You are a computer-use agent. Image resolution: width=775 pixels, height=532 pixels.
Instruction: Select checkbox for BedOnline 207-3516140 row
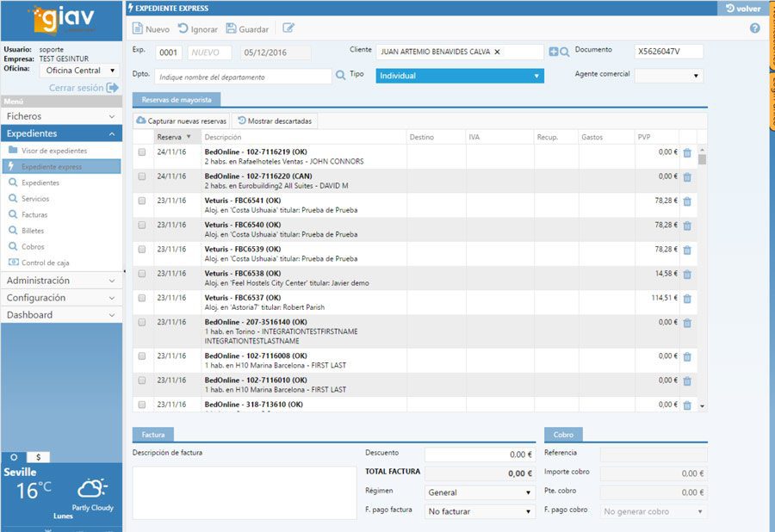(142, 323)
